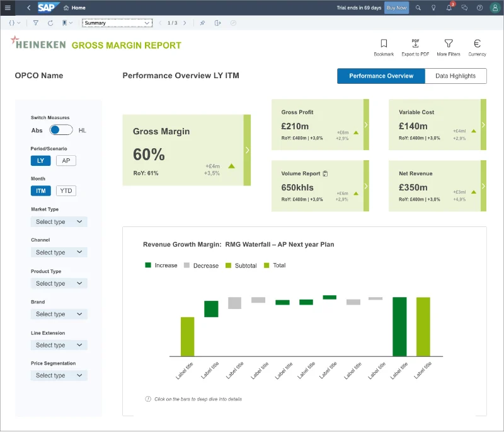Go to the next story page

[x=185, y=23]
